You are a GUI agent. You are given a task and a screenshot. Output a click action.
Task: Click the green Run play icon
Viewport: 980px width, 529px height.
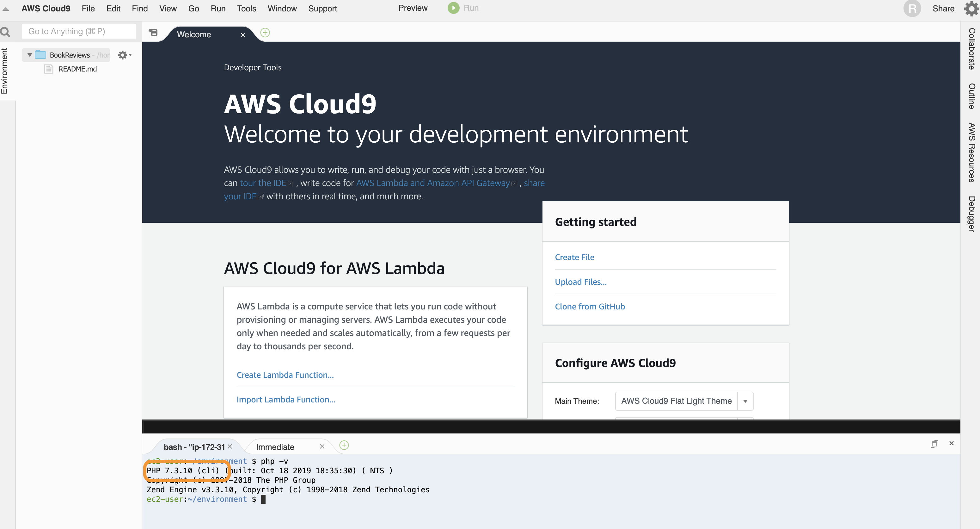coord(453,8)
